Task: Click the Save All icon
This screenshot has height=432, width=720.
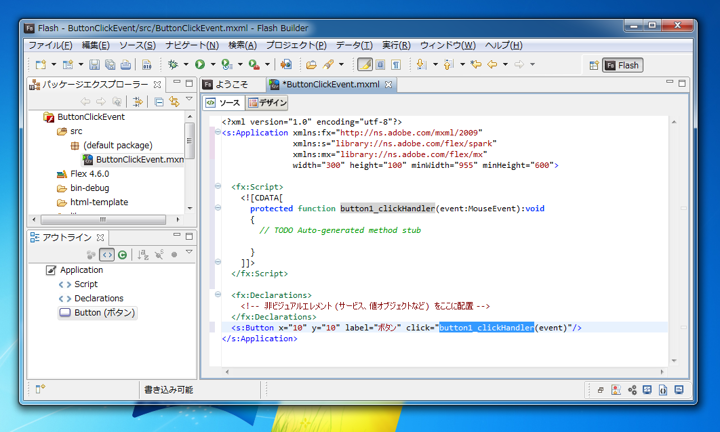Action: [x=110, y=65]
